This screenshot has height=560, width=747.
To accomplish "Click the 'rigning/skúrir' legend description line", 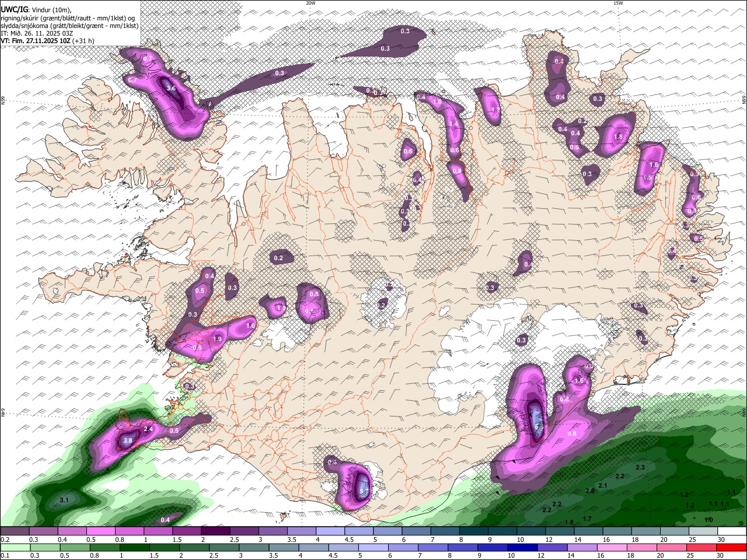I will pos(68,17).
